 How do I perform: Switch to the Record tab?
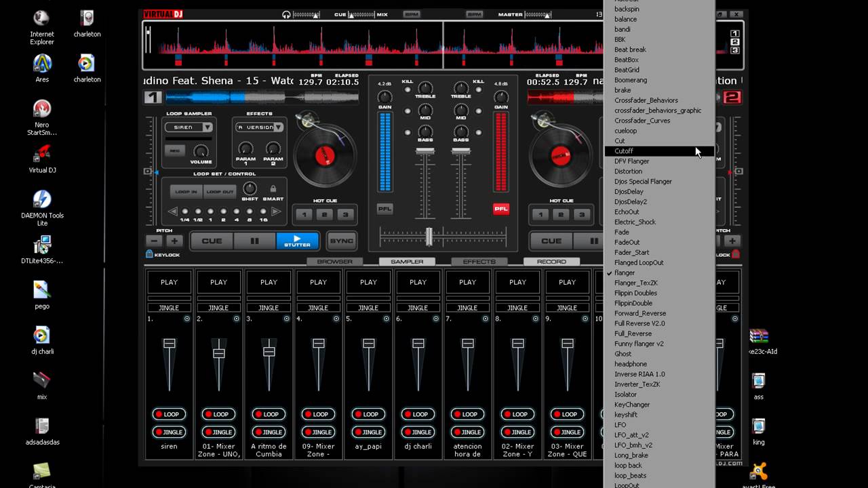pyautogui.click(x=551, y=262)
